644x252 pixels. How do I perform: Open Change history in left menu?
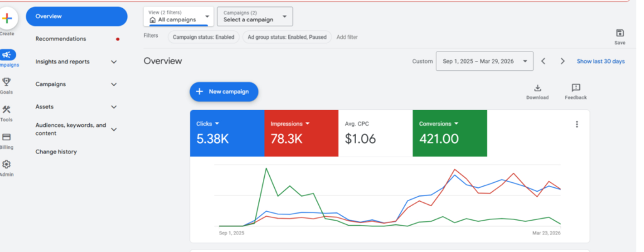coord(56,151)
